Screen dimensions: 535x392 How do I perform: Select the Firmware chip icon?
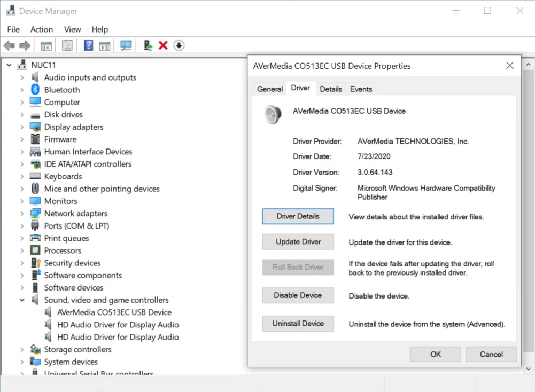(35, 139)
